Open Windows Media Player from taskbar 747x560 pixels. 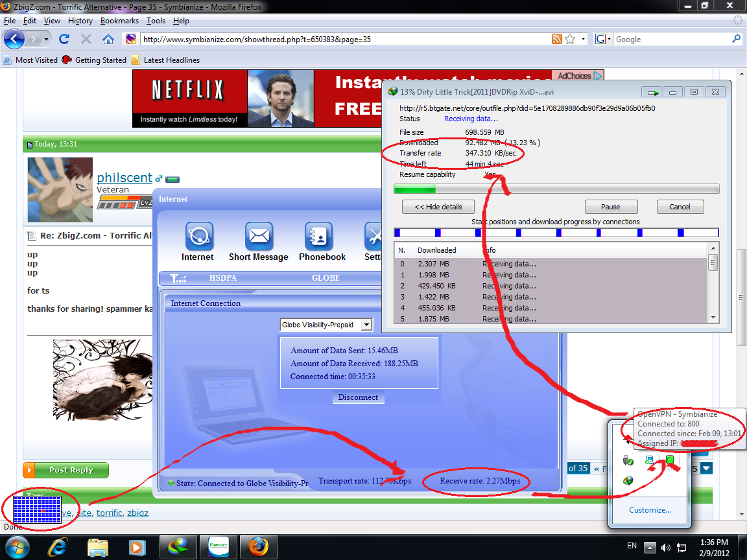(x=137, y=548)
